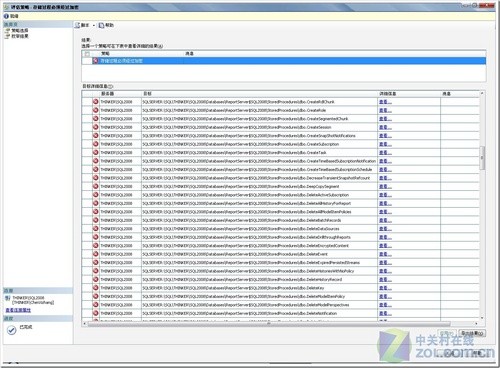This screenshot has height=368, width=500.
Task: Click the failure icon for dbo.DeleteEvent
Action: pos(96,254)
